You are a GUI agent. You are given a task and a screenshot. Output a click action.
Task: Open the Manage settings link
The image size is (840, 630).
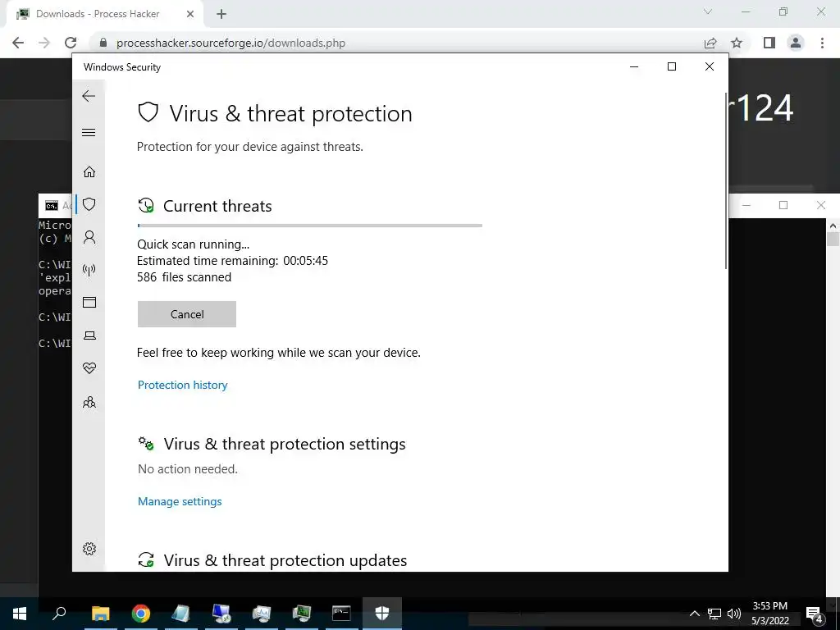(x=180, y=501)
